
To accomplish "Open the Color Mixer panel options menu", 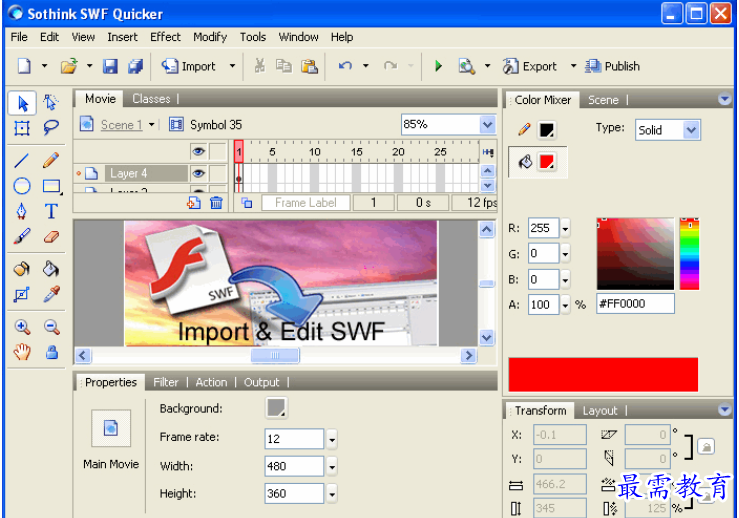I will click(725, 99).
